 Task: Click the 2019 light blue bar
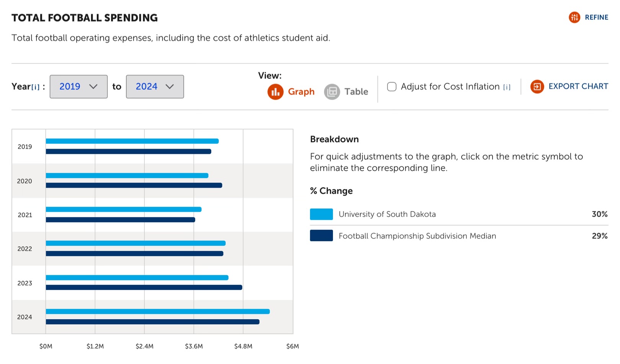[132, 141]
